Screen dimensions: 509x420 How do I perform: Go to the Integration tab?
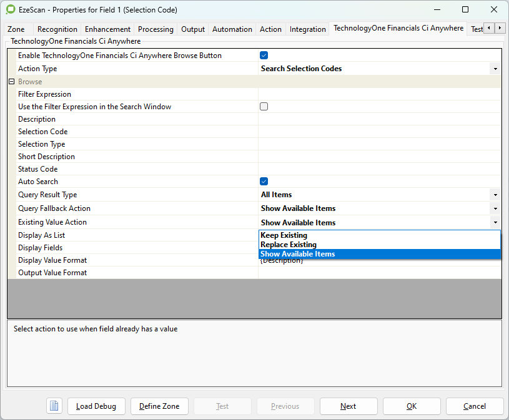coord(307,29)
